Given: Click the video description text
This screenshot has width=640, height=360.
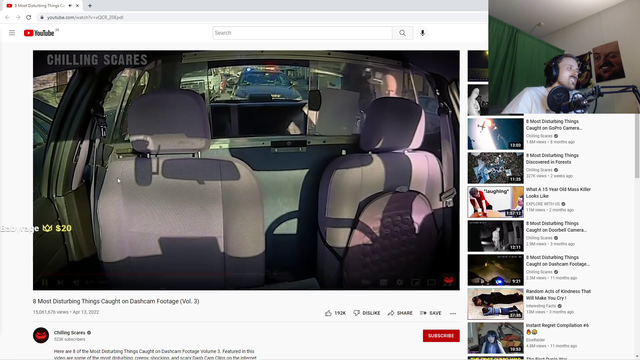Looking at the screenshot, I should click(155, 354).
